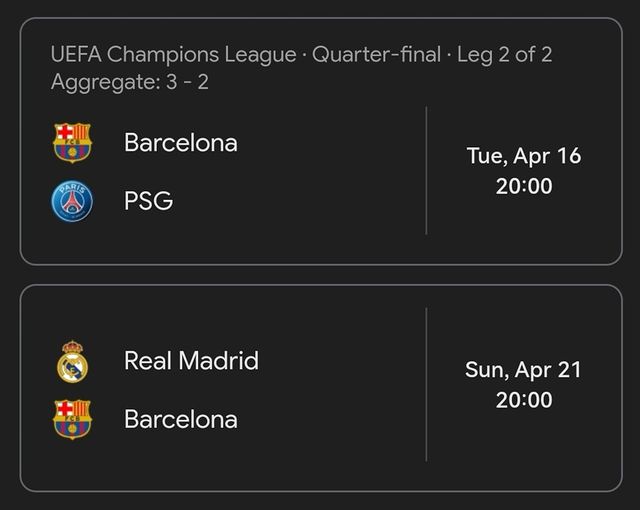Click the Barcelona crest in the Champions League card
640x510 pixels.
pos(72,143)
